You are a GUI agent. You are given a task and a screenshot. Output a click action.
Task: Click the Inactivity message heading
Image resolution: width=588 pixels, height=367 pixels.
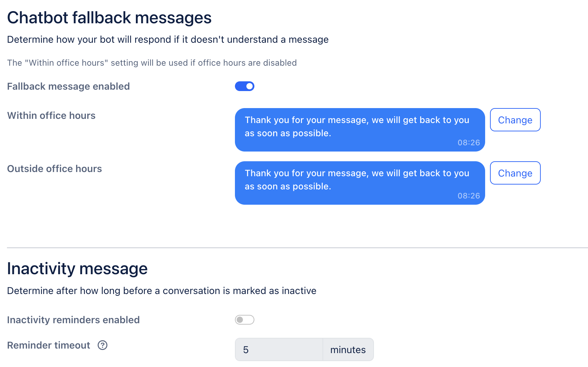pyautogui.click(x=77, y=269)
